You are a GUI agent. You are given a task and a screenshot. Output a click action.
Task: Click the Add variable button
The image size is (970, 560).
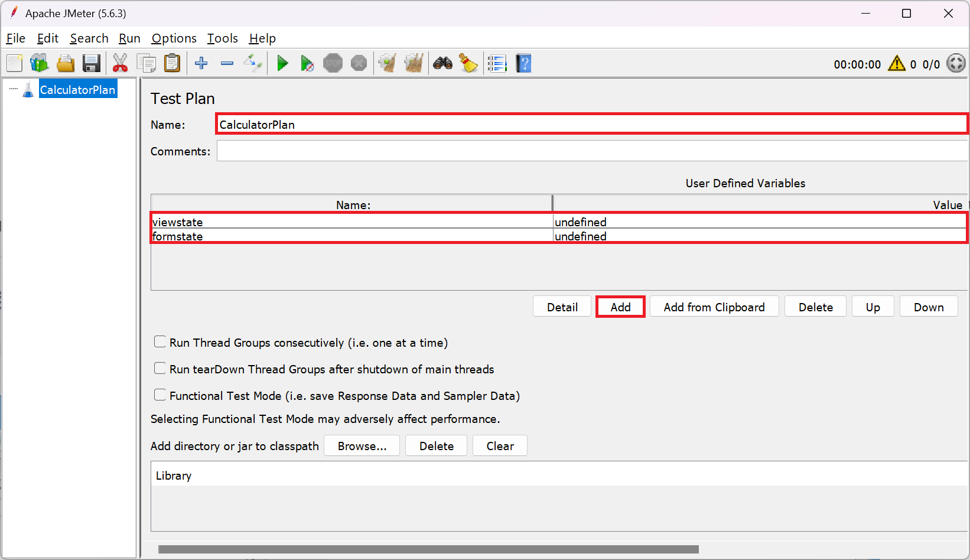620,307
